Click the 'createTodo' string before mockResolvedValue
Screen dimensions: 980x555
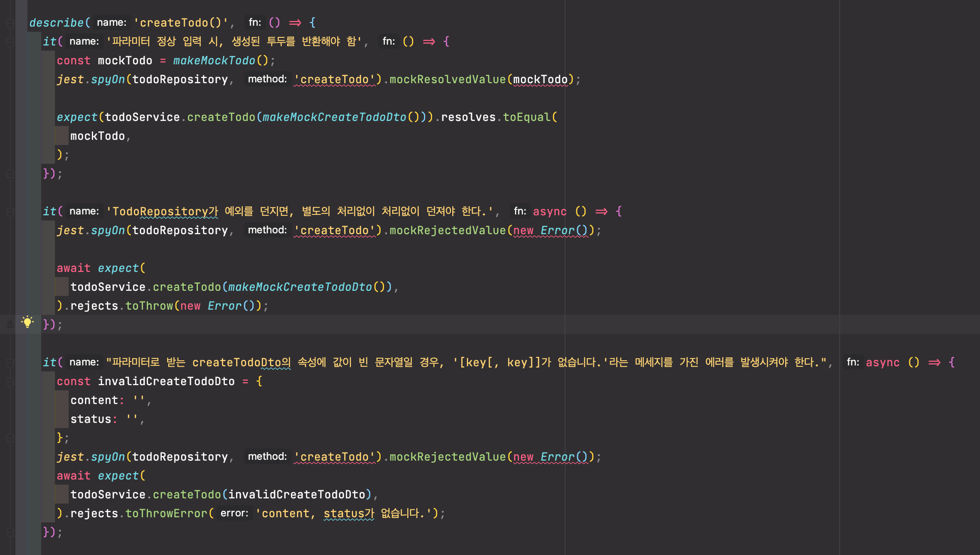click(334, 79)
